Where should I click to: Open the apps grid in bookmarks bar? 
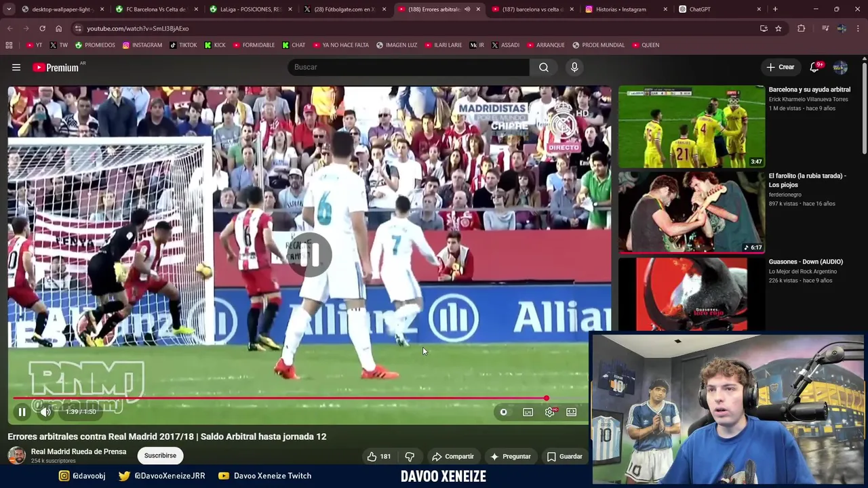(x=9, y=45)
